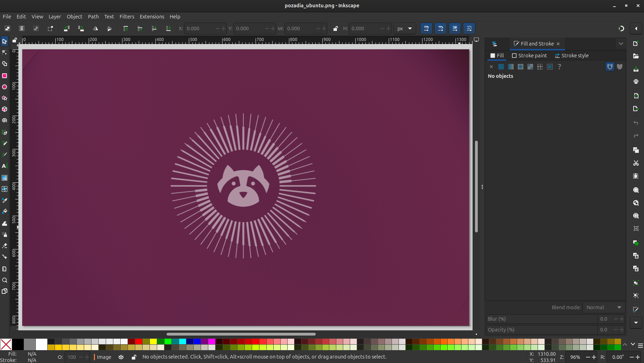The height and width of the screenshot is (363, 644).
Task: Open the Filters menu
Action: pos(127,17)
